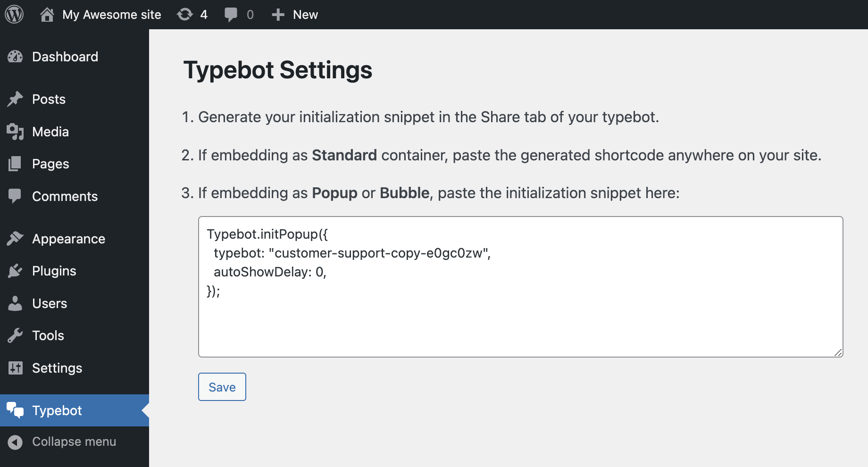
Task: Open Plugins using the plugin icon
Action: click(x=16, y=271)
